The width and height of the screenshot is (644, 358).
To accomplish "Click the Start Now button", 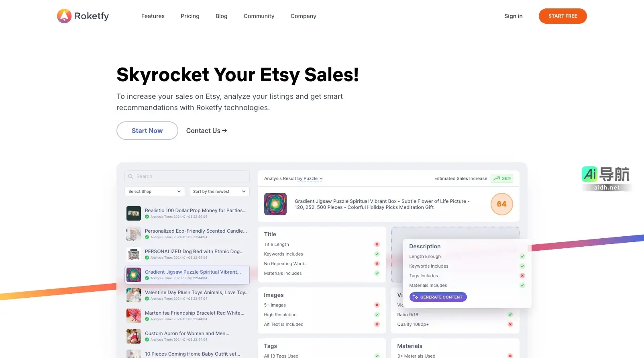I will click(x=147, y=131).
